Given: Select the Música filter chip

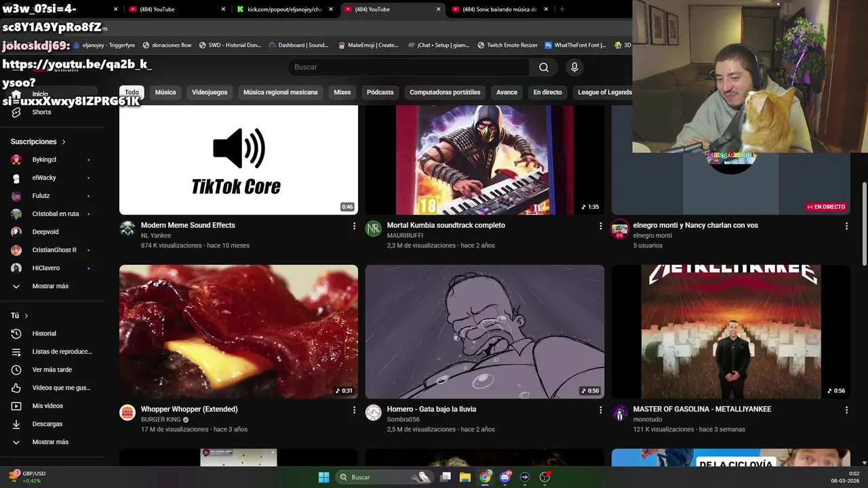Looking at the screenshot, I should 165,92.
